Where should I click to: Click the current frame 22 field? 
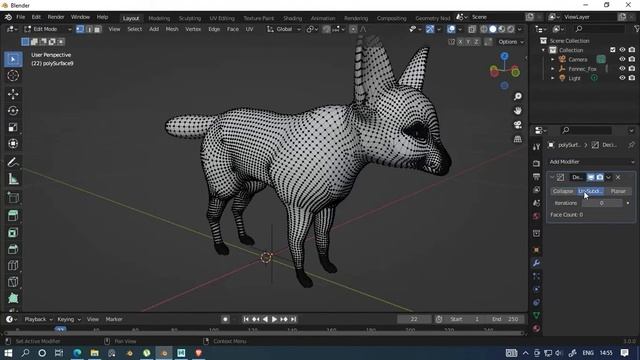point(414,320)
